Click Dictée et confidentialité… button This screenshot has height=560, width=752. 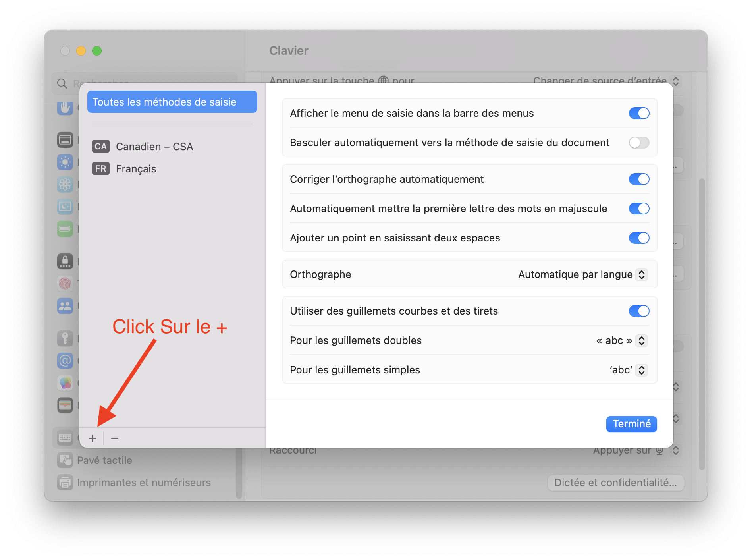(615, 483)
